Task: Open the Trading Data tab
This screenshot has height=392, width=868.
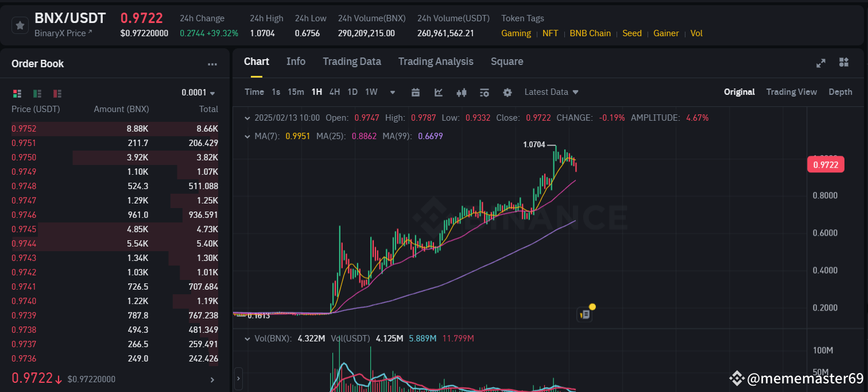Action: click(352, 62)
